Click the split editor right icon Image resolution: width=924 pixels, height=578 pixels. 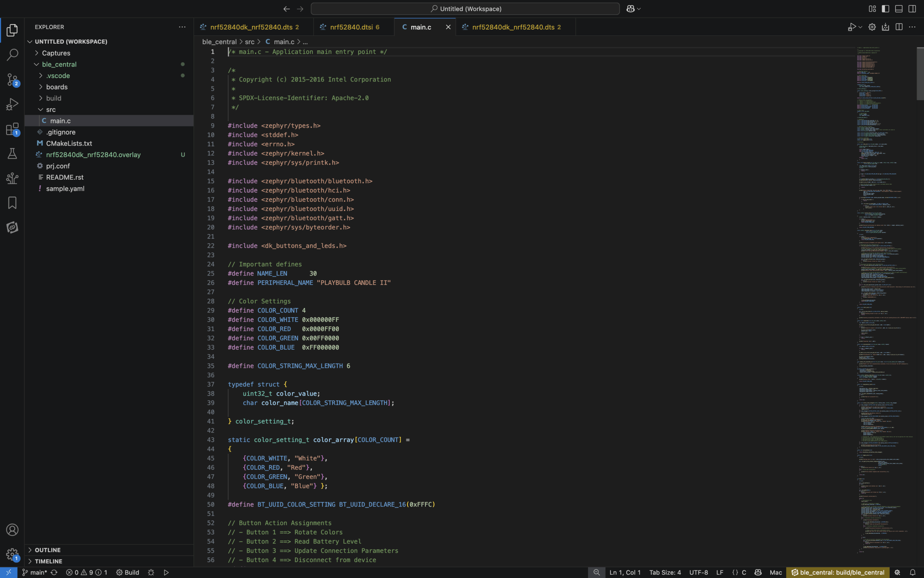899,27
